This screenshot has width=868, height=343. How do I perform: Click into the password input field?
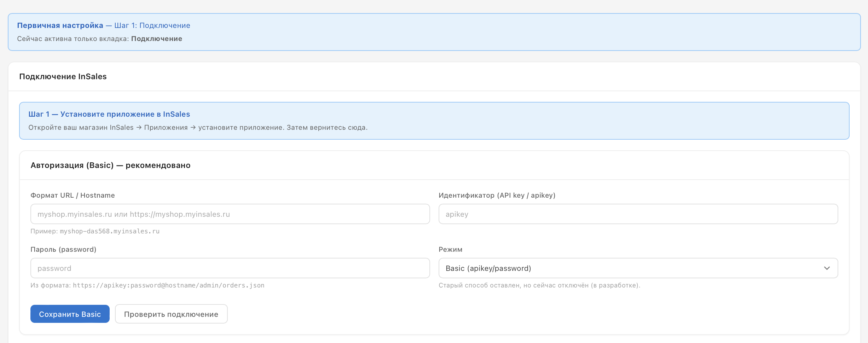click(x=230, y=268)
